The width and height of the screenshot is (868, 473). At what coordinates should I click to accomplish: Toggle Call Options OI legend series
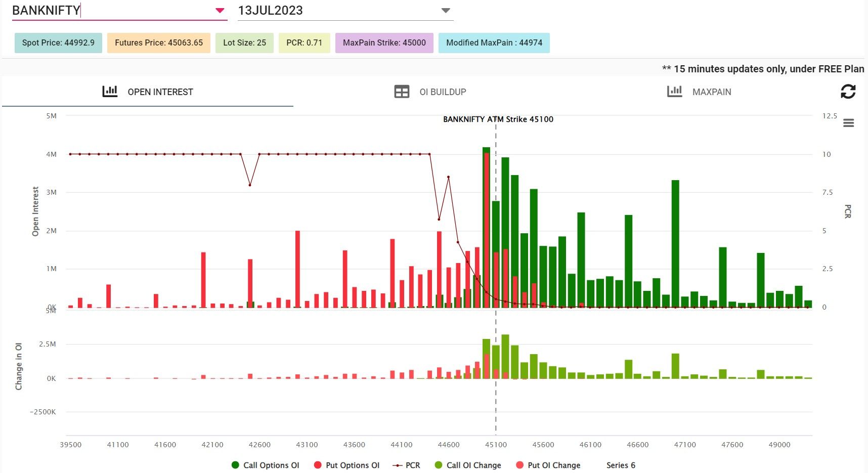(266, 465)
